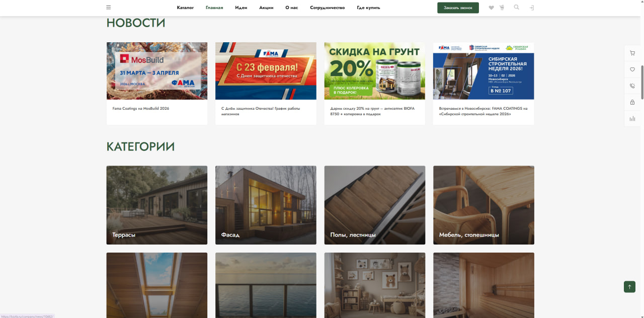
Task: Open the О нас menu item
Action: (x=292, y=8)
